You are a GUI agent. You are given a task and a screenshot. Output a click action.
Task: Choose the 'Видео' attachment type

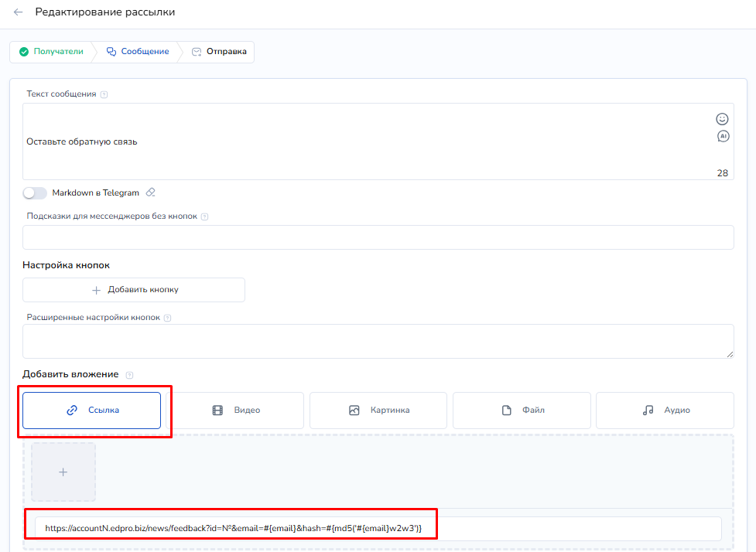(x=235, y=411)
